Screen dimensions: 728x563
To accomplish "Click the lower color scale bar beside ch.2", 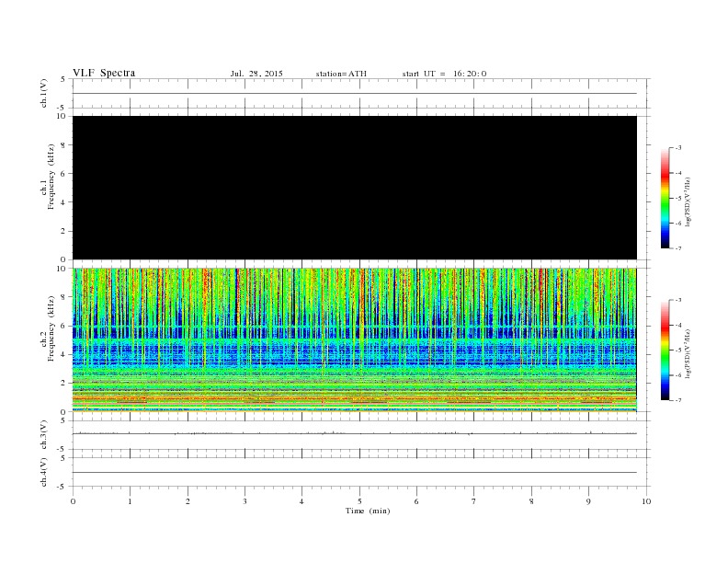I will point(665,350).
